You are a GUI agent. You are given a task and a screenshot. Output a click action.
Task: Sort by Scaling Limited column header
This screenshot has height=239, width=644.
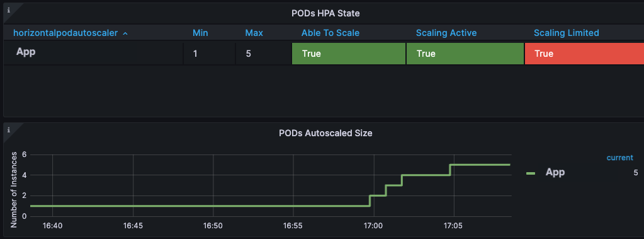567,33
